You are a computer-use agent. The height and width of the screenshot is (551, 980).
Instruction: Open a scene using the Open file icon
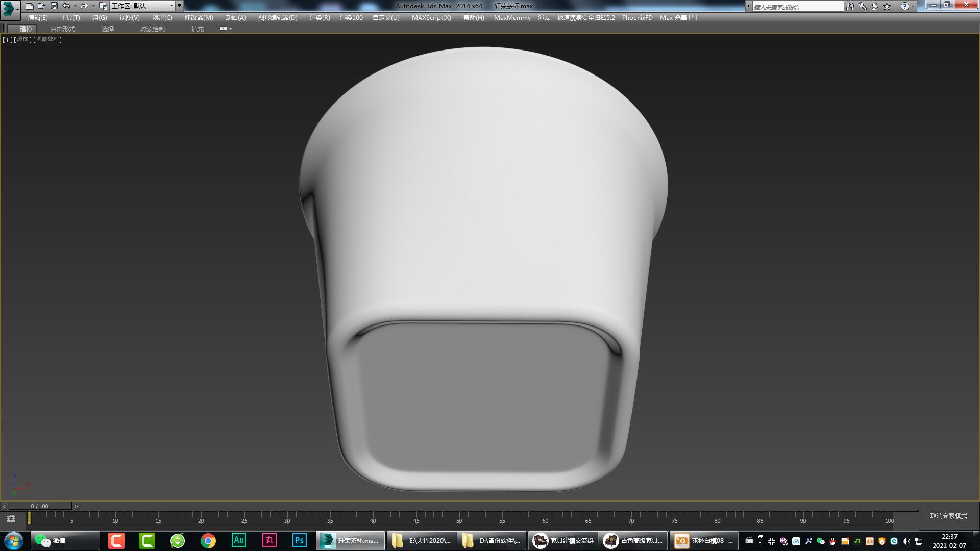[41, 6]
